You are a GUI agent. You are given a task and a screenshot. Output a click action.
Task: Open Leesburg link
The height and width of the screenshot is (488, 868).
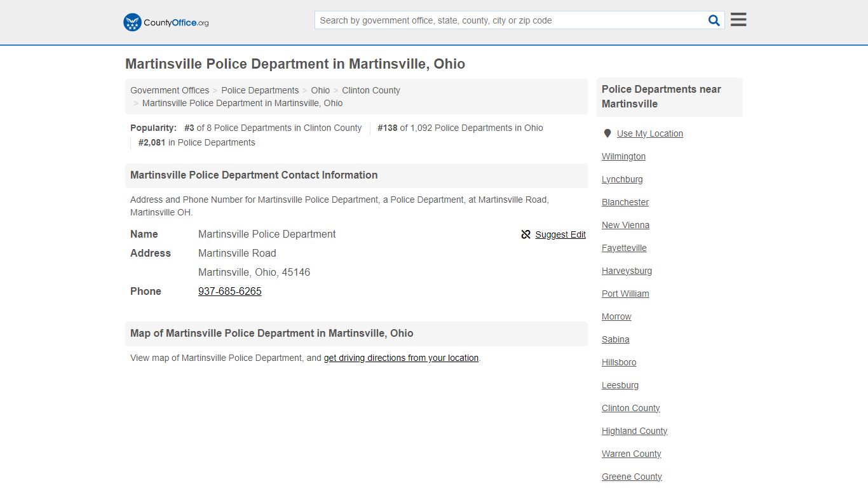(x=620, y=385)
